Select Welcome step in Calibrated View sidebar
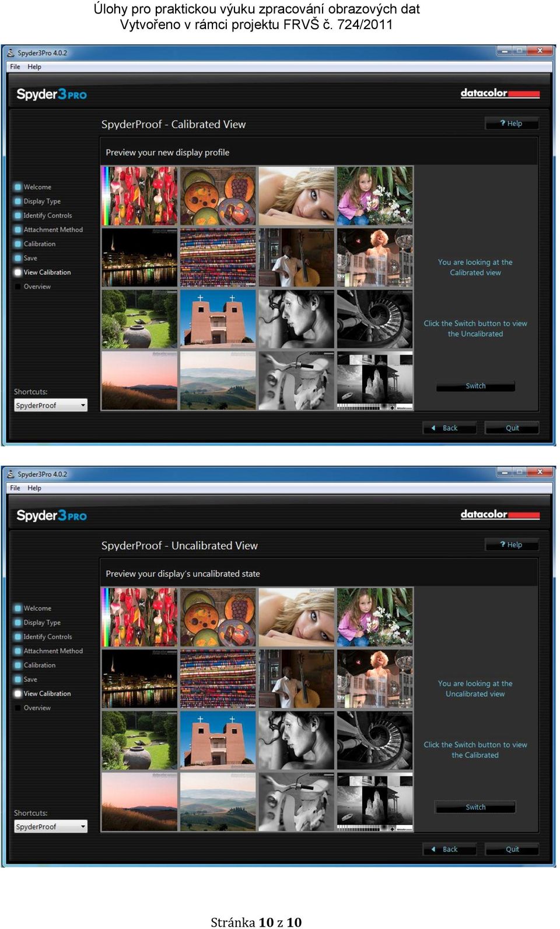560x929 pixels. tap(33, 187)
